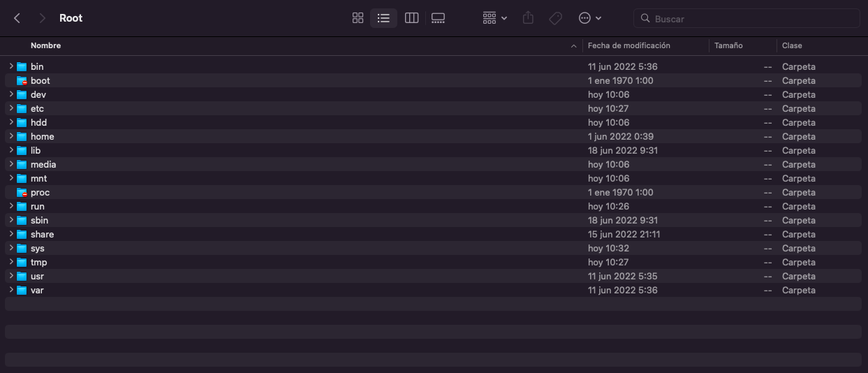Sort by the Tamaño column header
The width and height of the screenshot is (868, 373).
(x=728, y=45)
